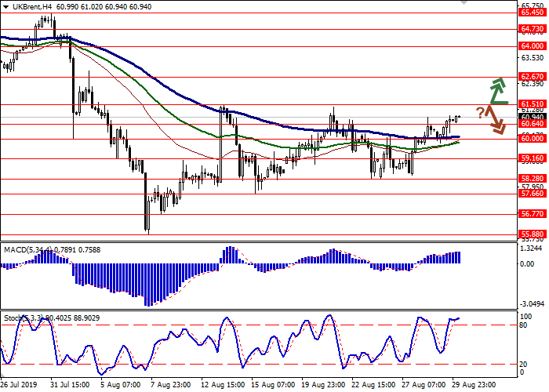The width and height of the screenshot is (549, 392).
Task: Click the green upward arrow marker
Action: (496, 91)
